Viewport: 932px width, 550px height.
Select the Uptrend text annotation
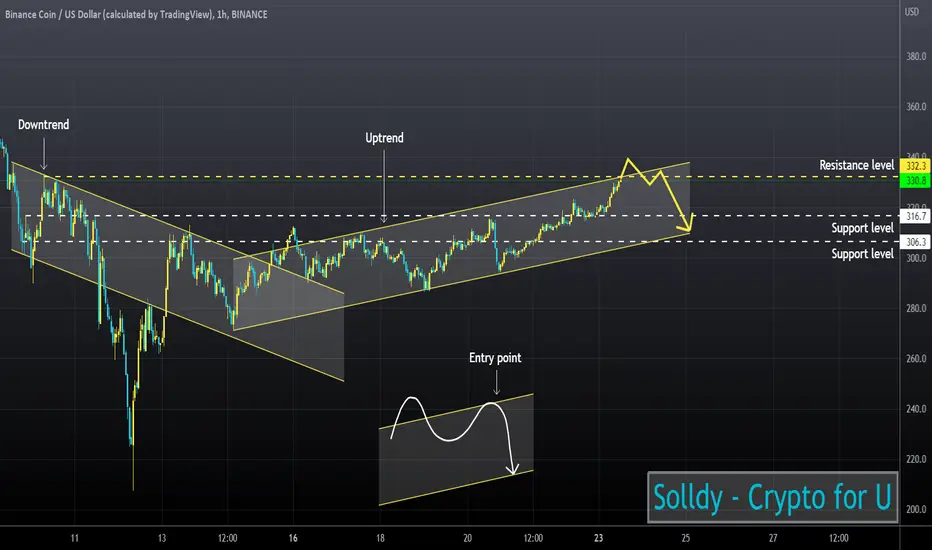point(384,138)
